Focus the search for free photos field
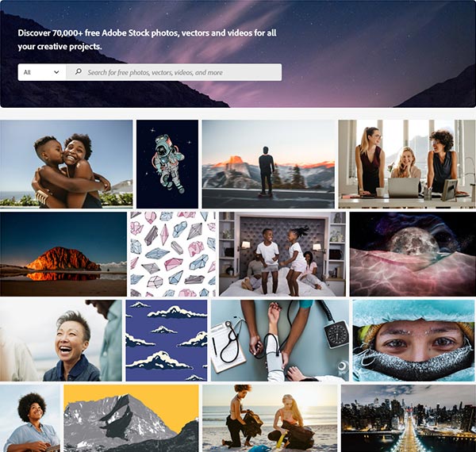This screenshot has height=452, width=476. tap(174, 72)
